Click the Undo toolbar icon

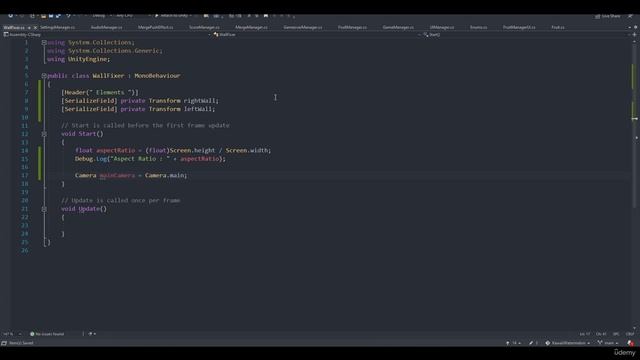(x=69, y=16)
